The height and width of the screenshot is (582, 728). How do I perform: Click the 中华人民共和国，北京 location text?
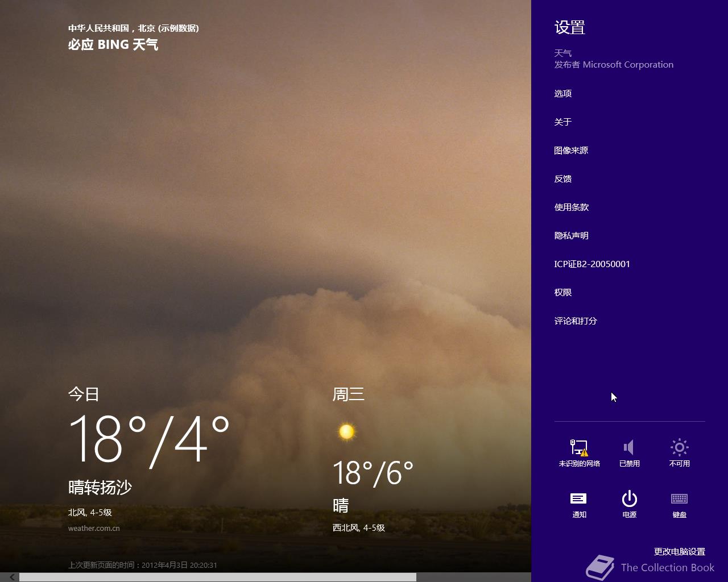(x=134, y=28)
